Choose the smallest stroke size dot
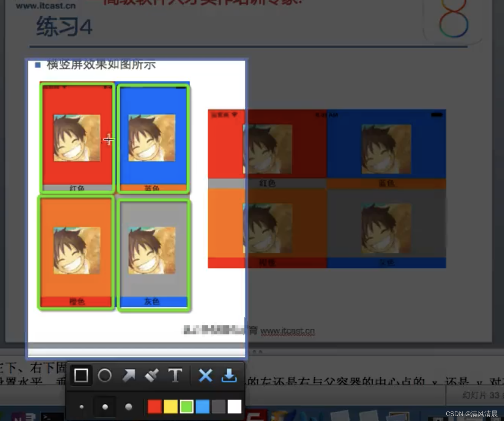 [x=81, y=407]
